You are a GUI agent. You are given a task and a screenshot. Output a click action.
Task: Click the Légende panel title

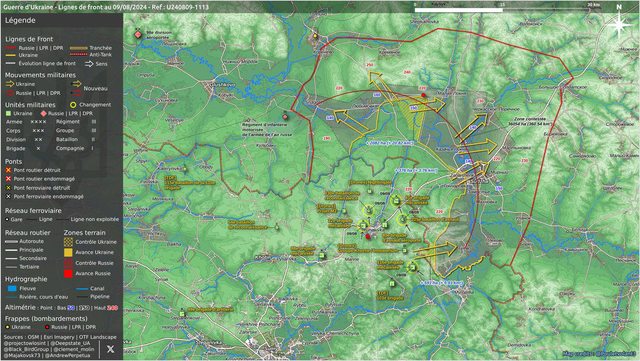(20, 20)
